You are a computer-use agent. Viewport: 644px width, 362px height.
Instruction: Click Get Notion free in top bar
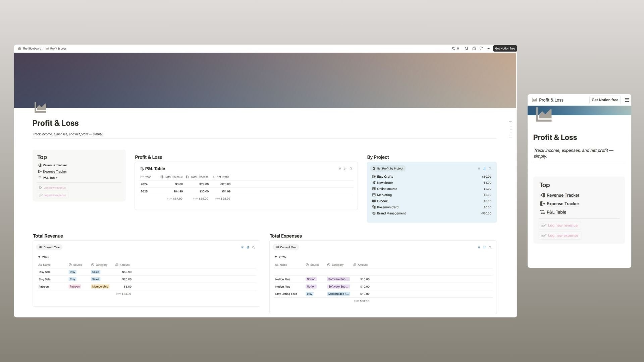pyautogui.click(x=505, y=49)
